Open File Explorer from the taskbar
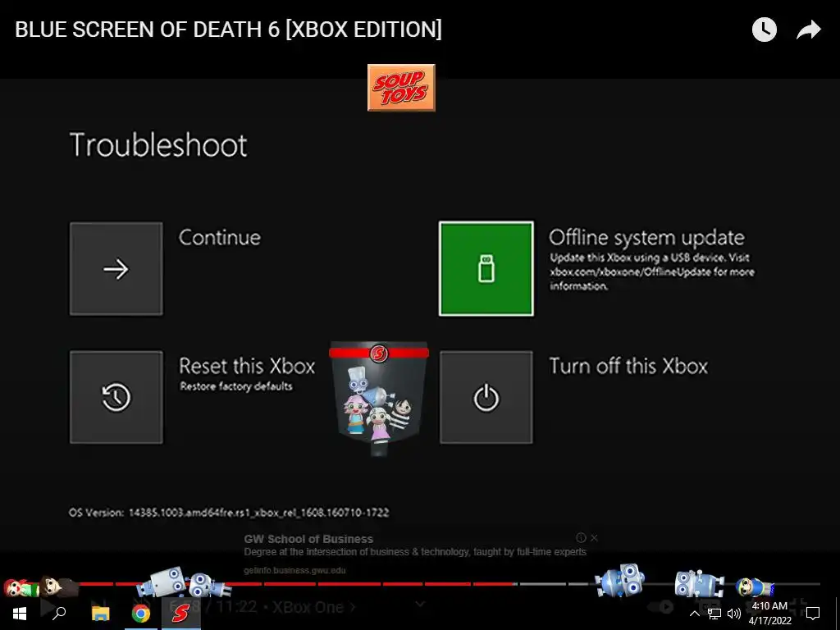 (100, 614)
